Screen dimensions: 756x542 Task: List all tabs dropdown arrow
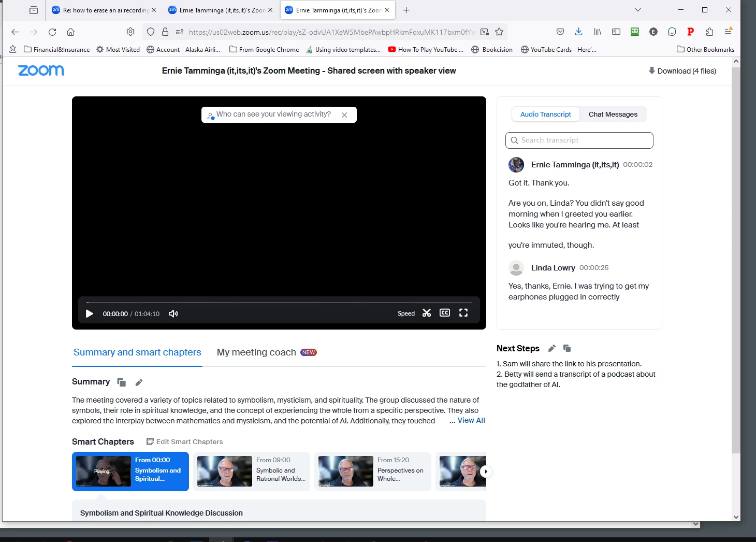pos(638,10)
